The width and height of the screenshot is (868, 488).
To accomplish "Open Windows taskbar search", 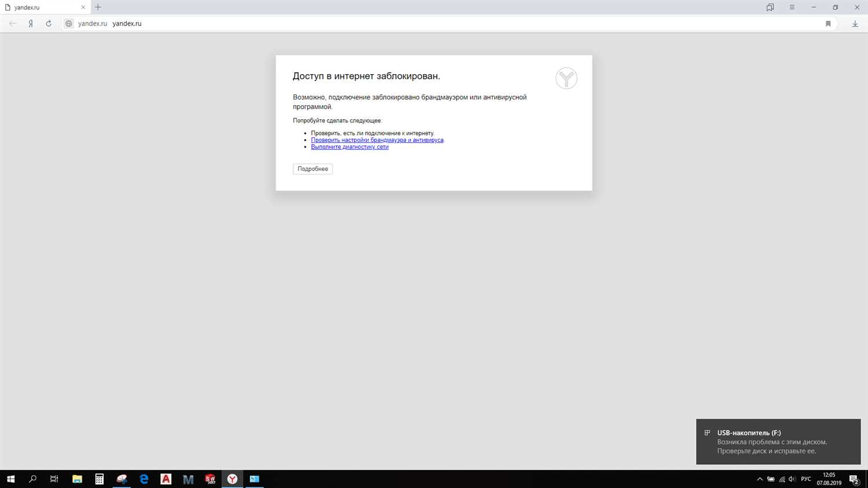I will [32, 479].
